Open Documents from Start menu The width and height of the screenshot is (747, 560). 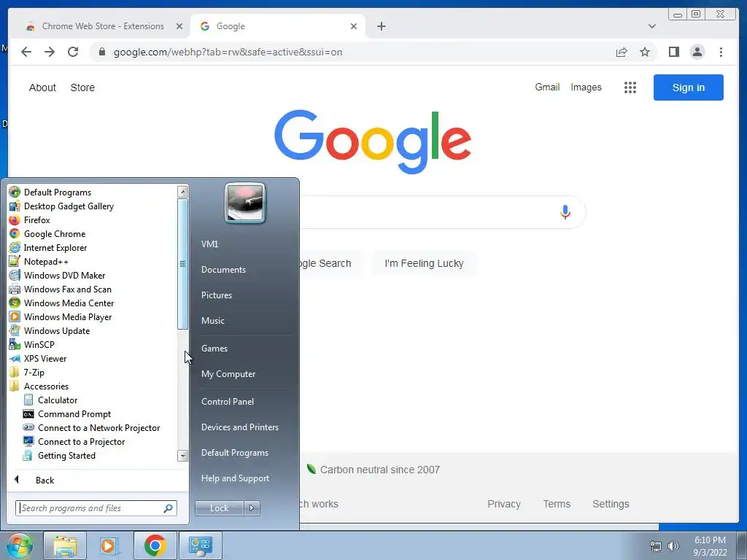[223, 270]
